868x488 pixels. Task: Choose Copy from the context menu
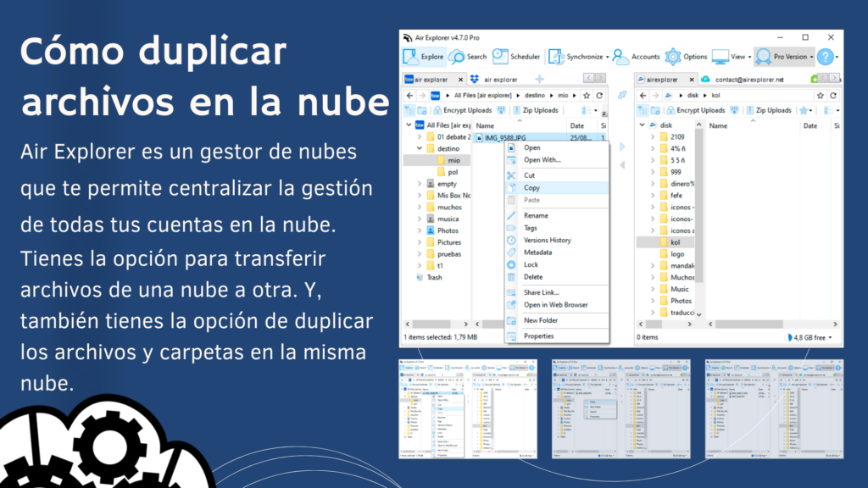point(556,187)
